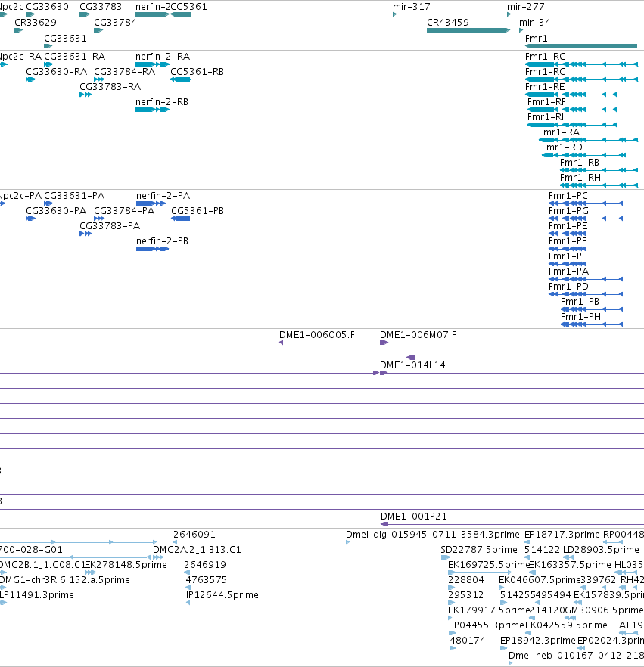Click the 2646091 feature label
The height and width of the screenshot is (667, 644).
click(x=194, y=535)
